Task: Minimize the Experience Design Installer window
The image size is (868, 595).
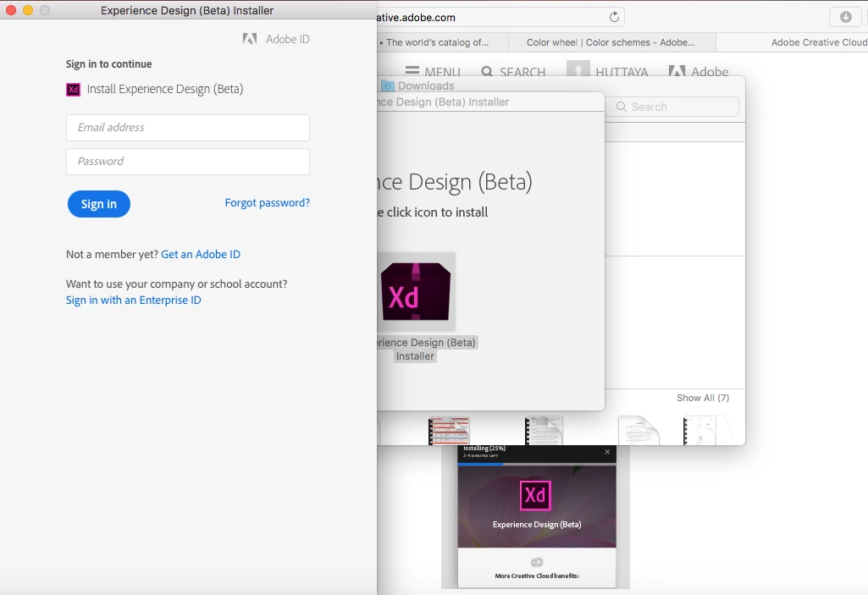Action: [x=28, y=10]
